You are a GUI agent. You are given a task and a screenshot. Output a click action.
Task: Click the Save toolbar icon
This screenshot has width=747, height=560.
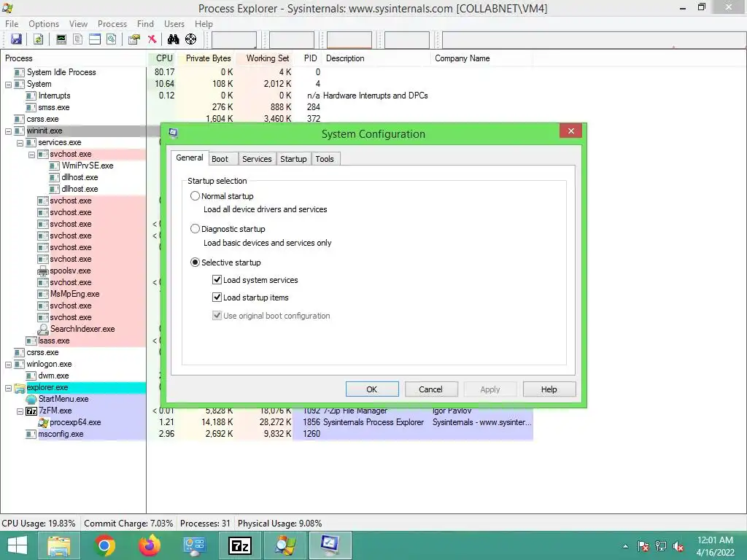coord(16,39)
